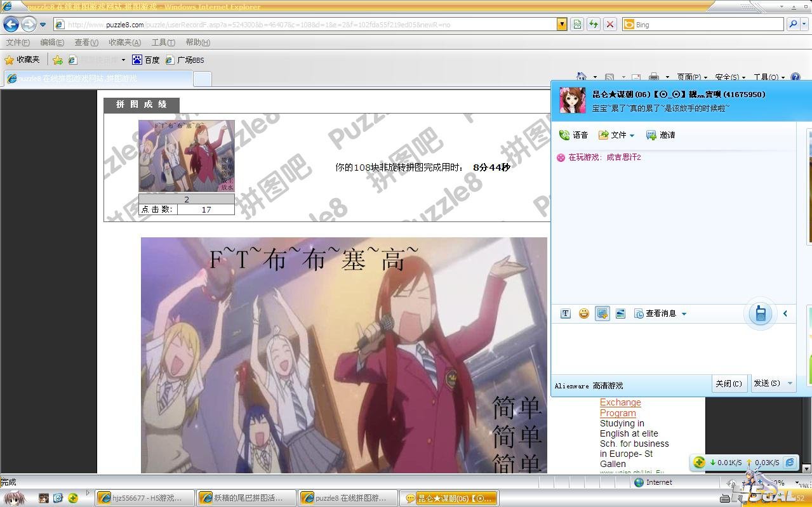Open the font T formatting icon

tap(566, 313)
